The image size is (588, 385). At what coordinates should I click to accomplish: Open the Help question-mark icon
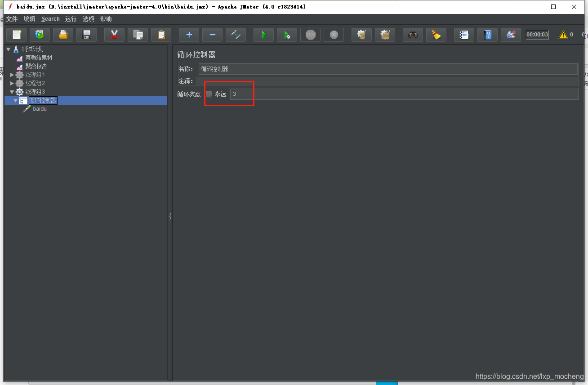click(488, 35)
